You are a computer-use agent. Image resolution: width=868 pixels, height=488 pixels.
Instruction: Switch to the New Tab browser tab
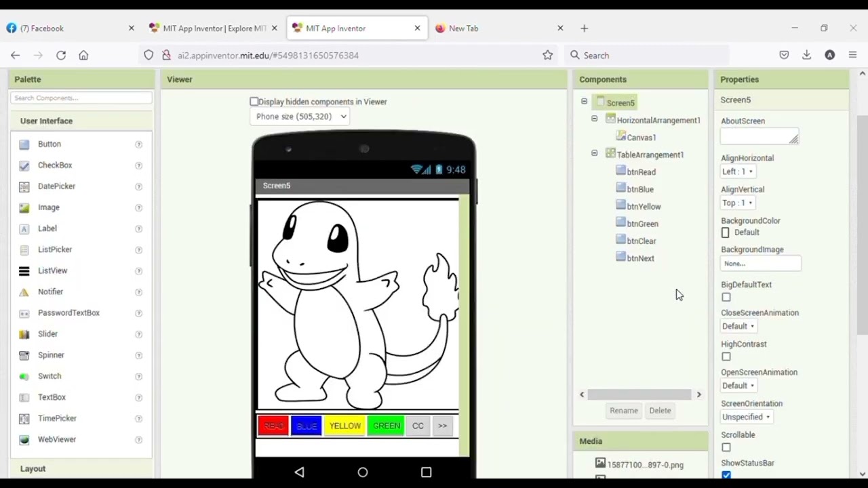500,28
